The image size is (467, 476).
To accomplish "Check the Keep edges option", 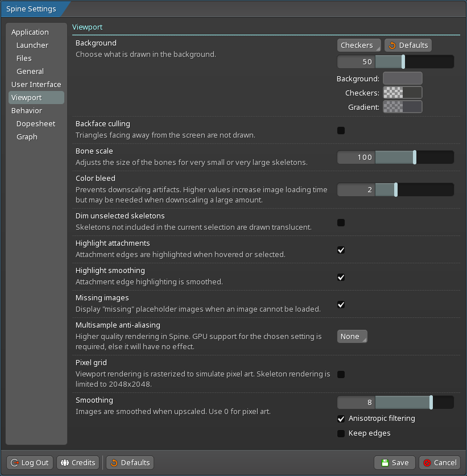I will (341, 434).
